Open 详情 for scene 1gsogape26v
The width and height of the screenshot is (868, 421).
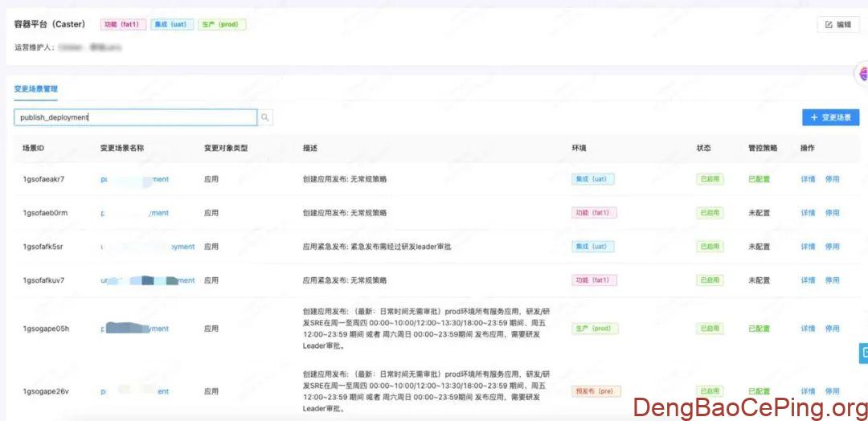click(x=808, y=391)
